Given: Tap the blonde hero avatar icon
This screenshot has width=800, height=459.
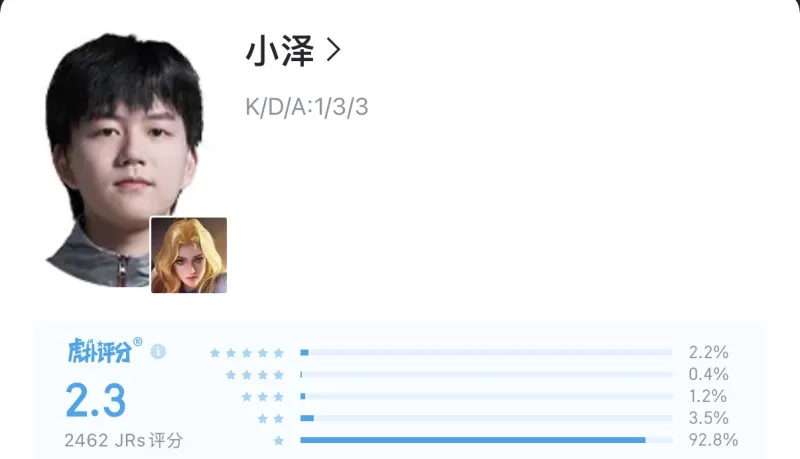Looking at the screenshot, I should [x=189, y=255].
